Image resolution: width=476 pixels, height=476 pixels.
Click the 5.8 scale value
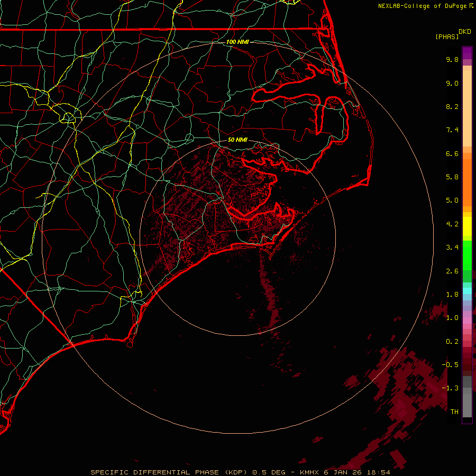coord(452,177)
